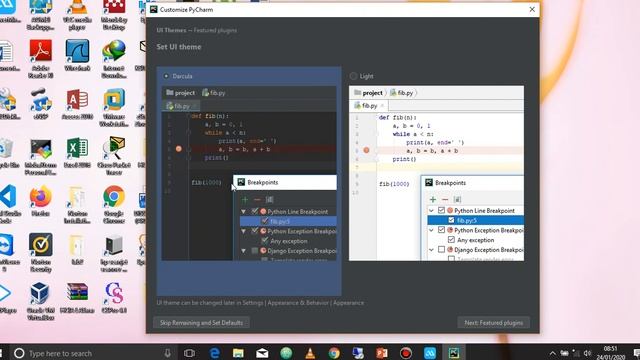Click the Wireshark desktop icon
640x360 pixels.
coord(77,56)
